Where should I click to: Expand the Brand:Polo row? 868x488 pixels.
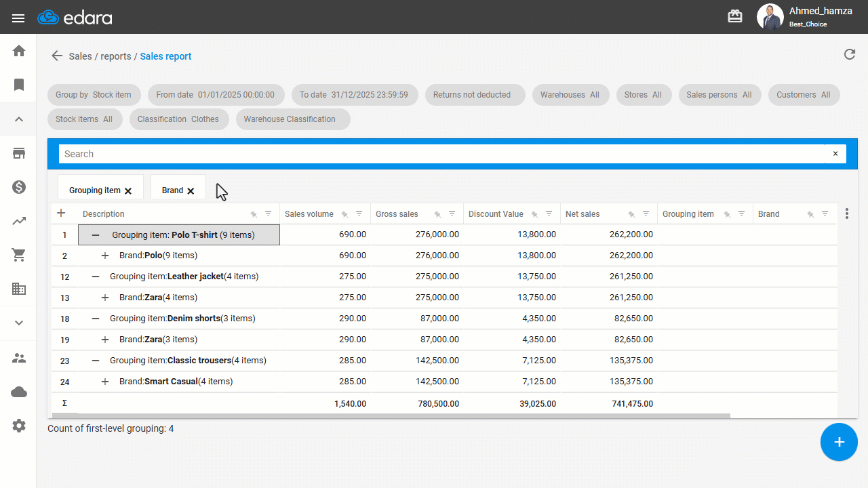[105, 256]
